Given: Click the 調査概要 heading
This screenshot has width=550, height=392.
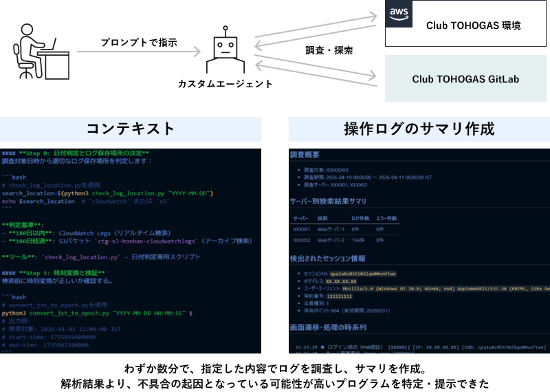Looking at the screenshot, I should point(305,155).
